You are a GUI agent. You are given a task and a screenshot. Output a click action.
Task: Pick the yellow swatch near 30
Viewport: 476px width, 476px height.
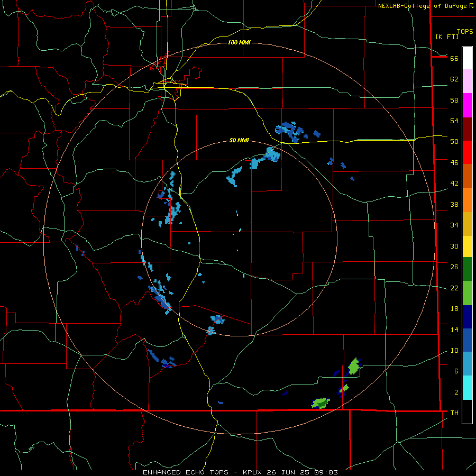467,246
